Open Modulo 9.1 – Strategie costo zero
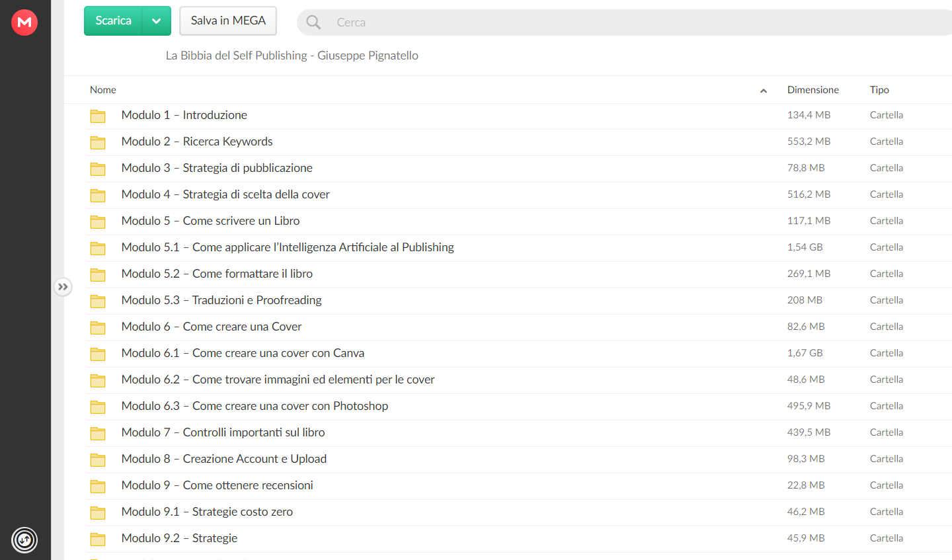 (x=207, y=512)
